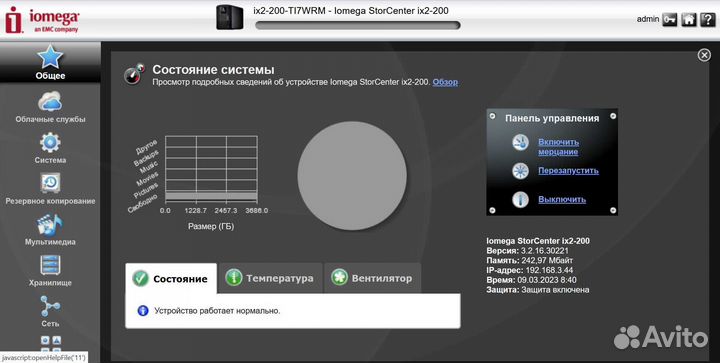
Task: Click the Перезапустить link
Action: pyautogui.click(x=568, y=171)
